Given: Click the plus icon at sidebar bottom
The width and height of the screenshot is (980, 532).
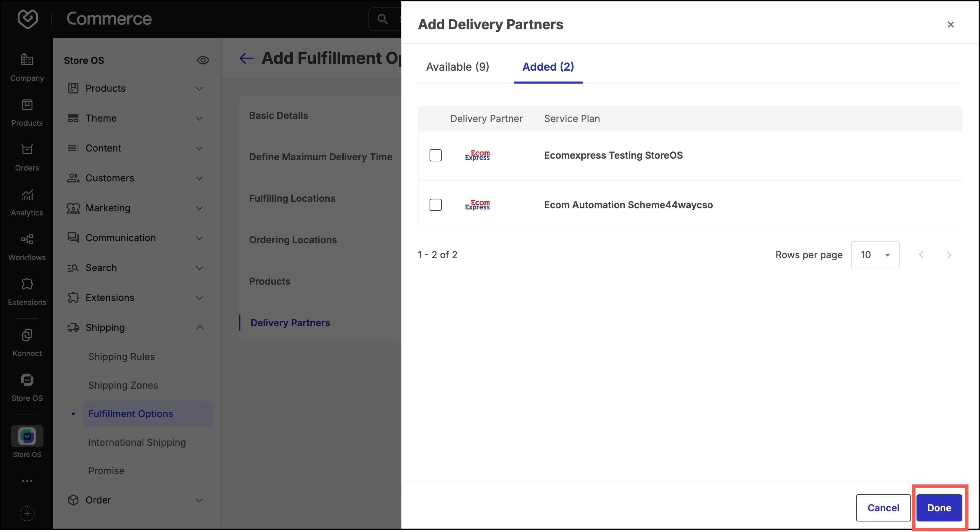Looking at the screenshot, I should (x=27, y=514).
